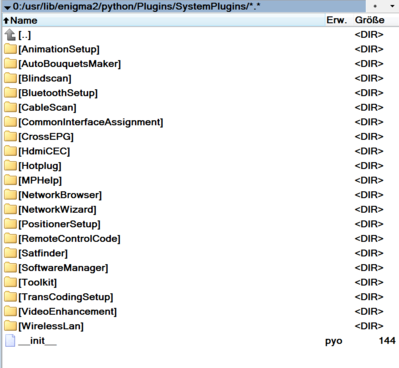Select the TransCodingSetup folder name
Image resolution: width=399 pixels, height=368 pixels.
point(66,297)
